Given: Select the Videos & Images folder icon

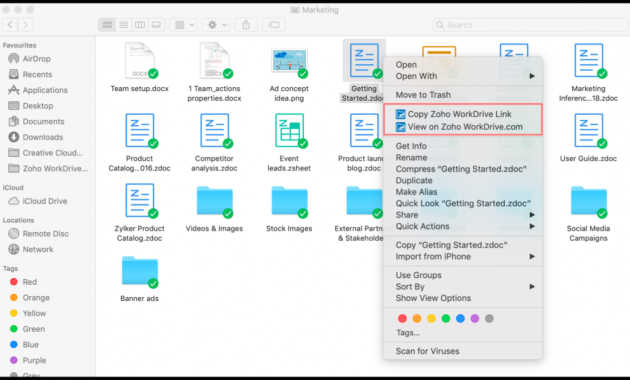Looking at the screenshot, I should tap(215, 202).
